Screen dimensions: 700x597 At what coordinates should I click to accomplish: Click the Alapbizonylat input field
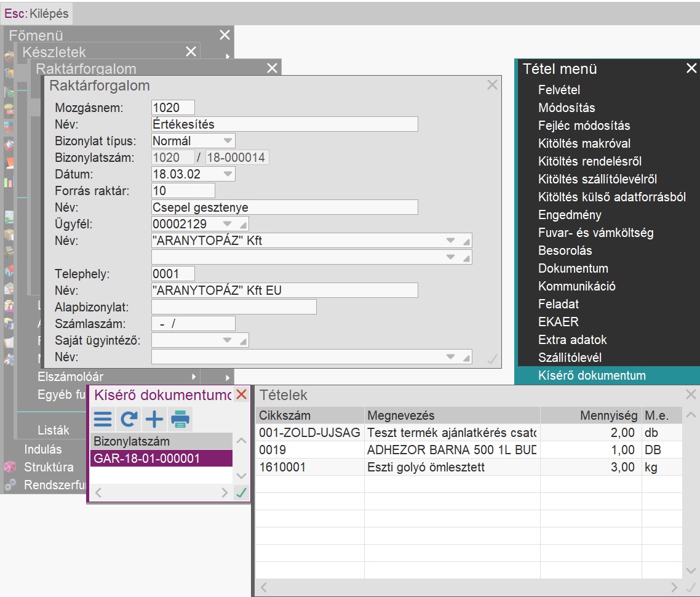(234, 307)
